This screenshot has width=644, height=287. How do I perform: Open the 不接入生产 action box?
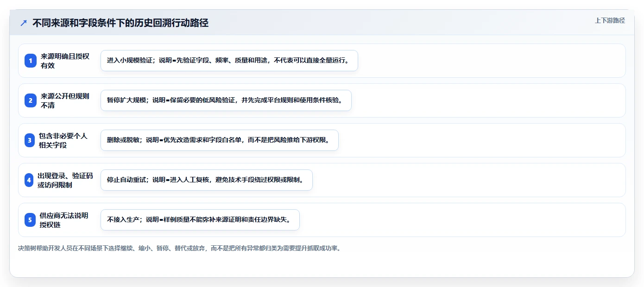(x=200, y=220)
